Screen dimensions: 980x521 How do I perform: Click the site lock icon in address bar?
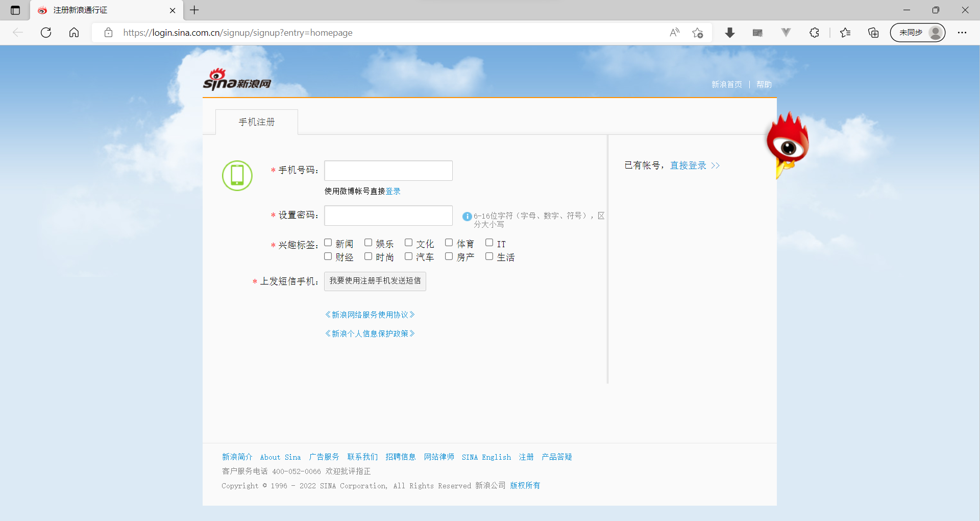click(108, 32)
